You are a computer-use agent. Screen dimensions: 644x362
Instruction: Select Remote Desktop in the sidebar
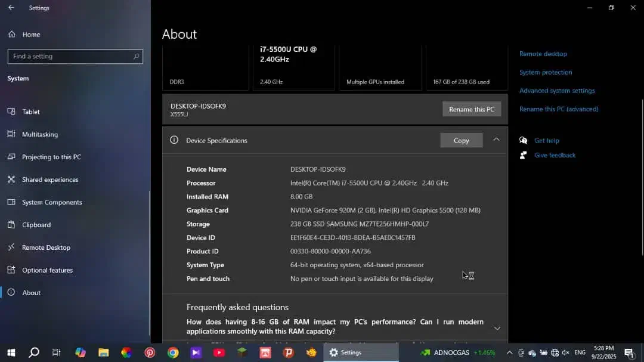click(46, 247)
